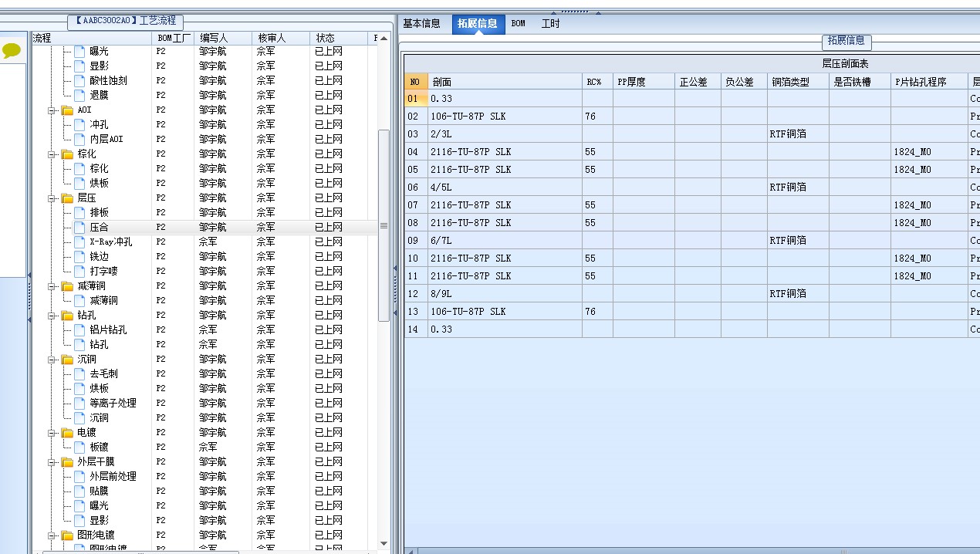Select the 冲孔 step under AOI

pyautogui.click(x=99, y=125)
